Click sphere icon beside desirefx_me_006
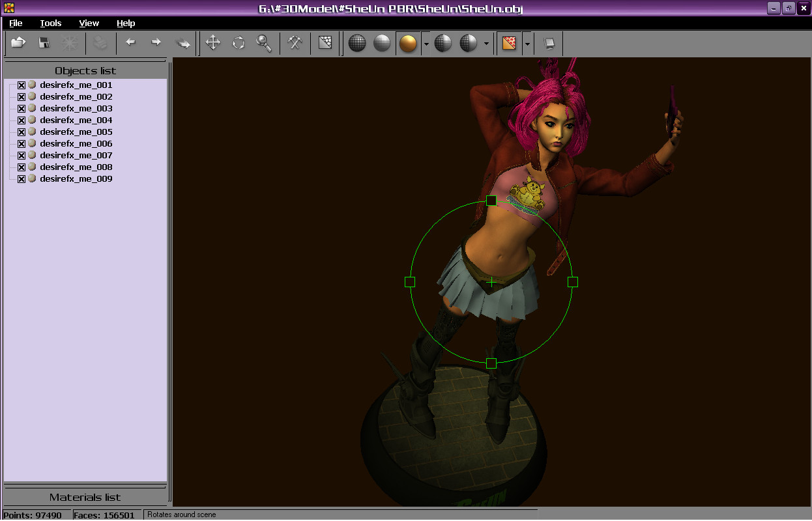Viewport: 812px width, 521px height. [x=32, y=143]
